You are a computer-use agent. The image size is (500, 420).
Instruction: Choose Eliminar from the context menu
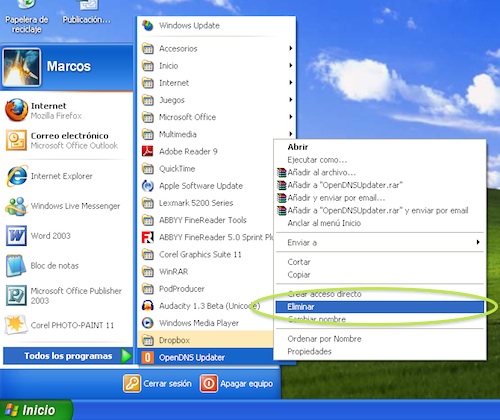point(380,307)
